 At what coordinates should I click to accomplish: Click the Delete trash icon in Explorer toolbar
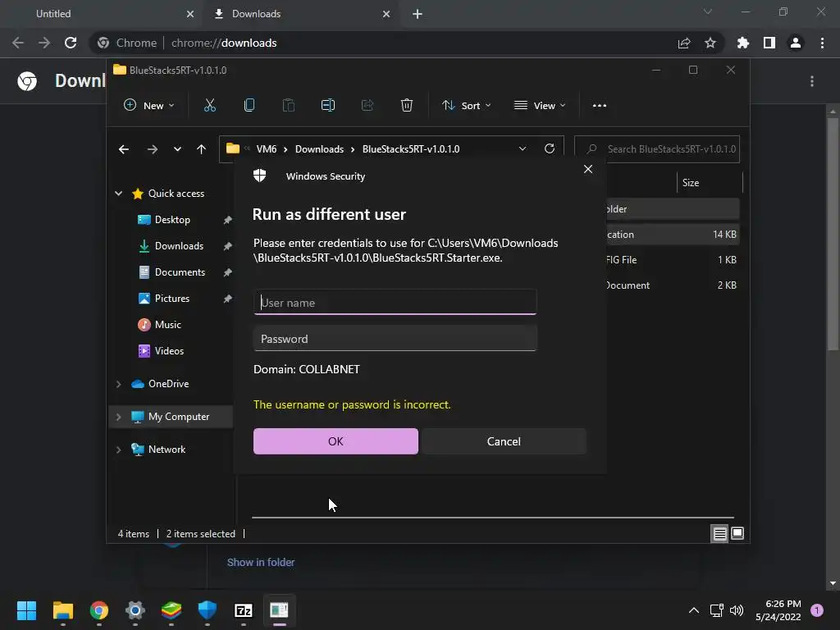click(x=407, y=106)
